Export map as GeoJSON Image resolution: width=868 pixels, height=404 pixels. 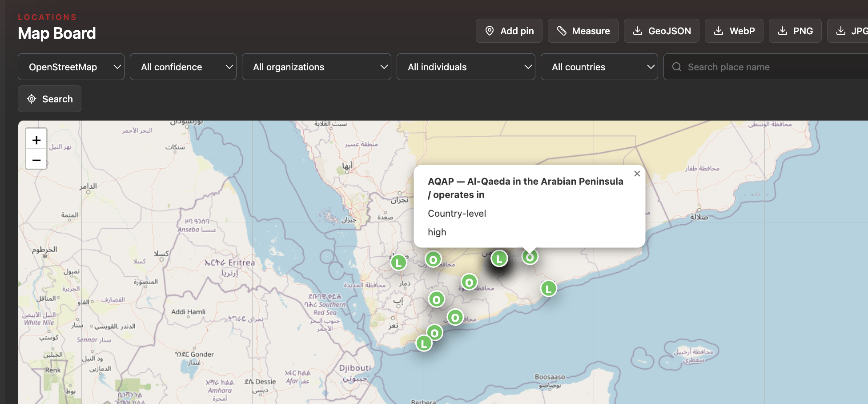click(661, 31)
